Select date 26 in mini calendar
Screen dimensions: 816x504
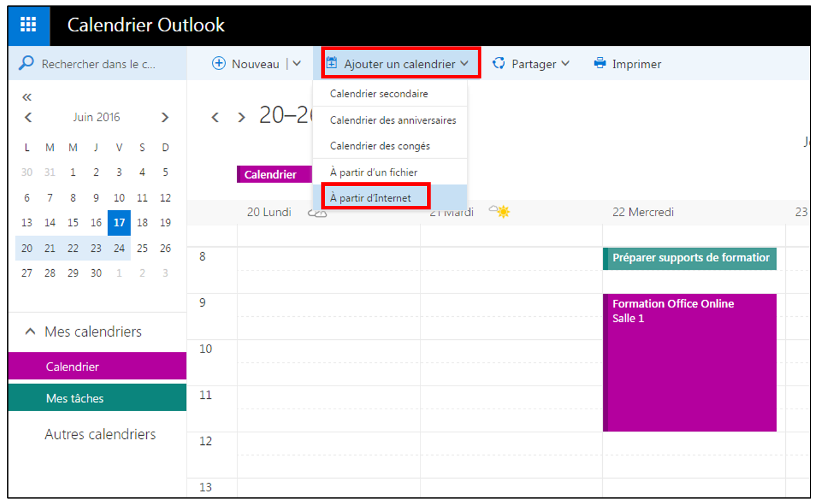[165, 248]
